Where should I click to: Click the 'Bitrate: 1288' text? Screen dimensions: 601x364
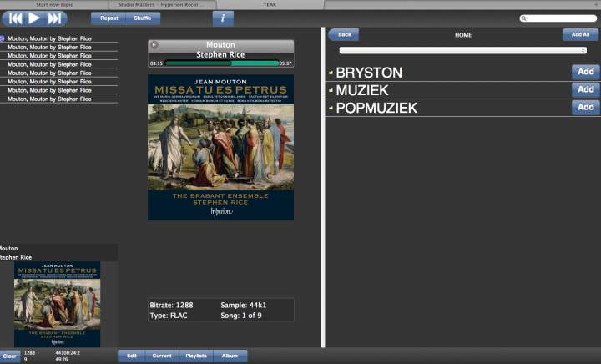(x=171, y=305)
